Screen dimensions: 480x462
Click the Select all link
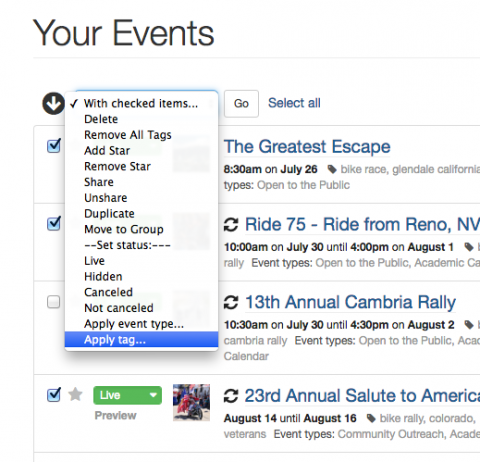click(x=294, y=103)
